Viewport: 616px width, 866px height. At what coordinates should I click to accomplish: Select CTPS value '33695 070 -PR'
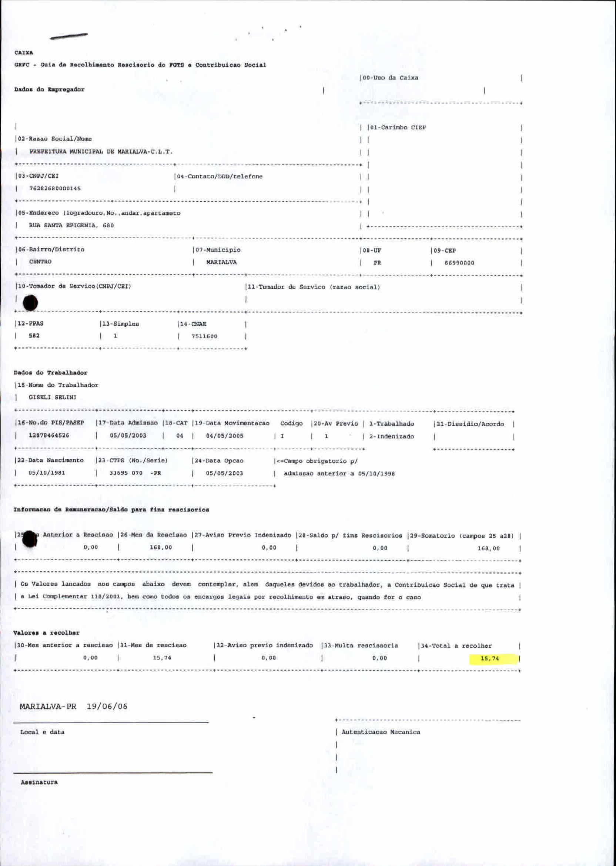[x=135, y=473]
